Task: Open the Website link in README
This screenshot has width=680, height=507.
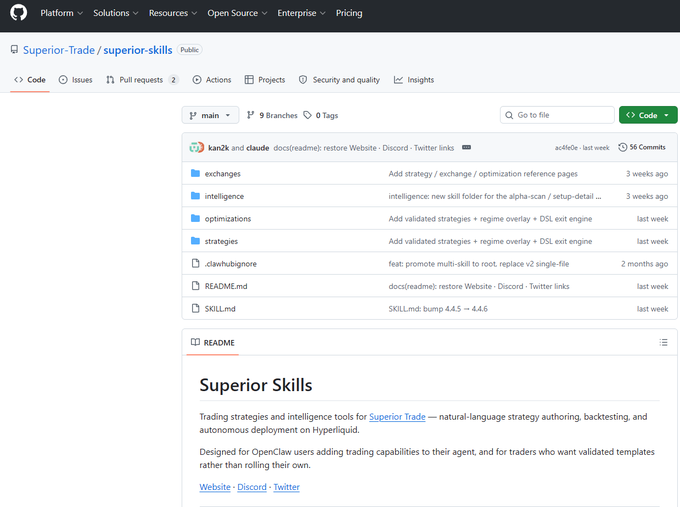Action: (x=215, y=487)
